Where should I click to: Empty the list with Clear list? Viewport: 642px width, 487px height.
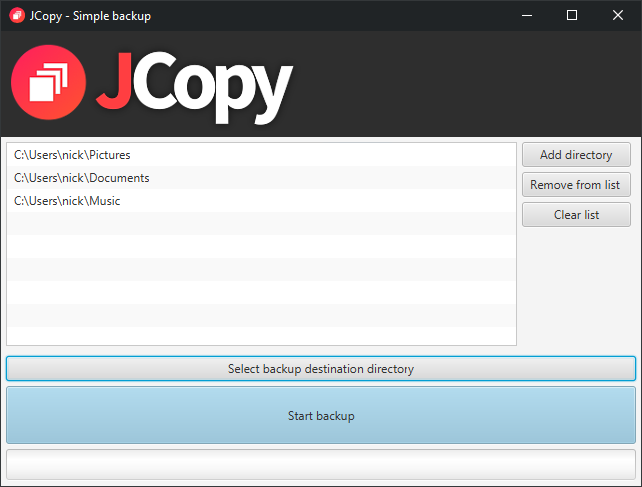tap(576, 215)
